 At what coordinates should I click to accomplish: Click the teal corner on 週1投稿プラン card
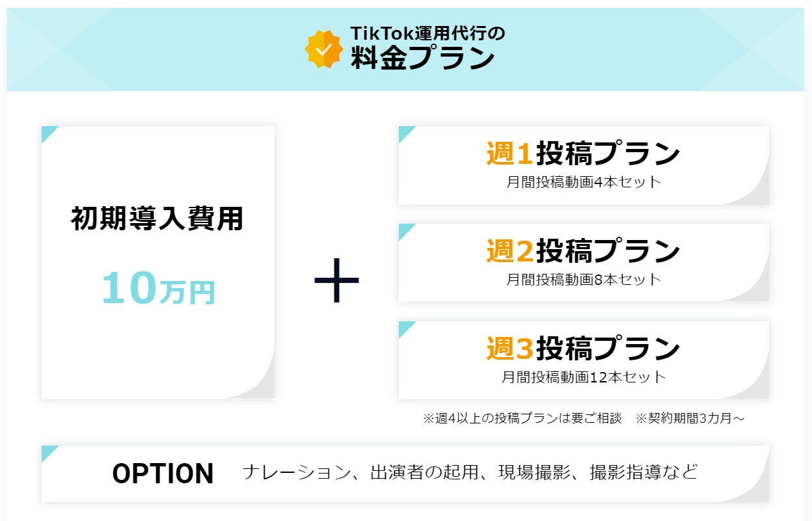405,132
